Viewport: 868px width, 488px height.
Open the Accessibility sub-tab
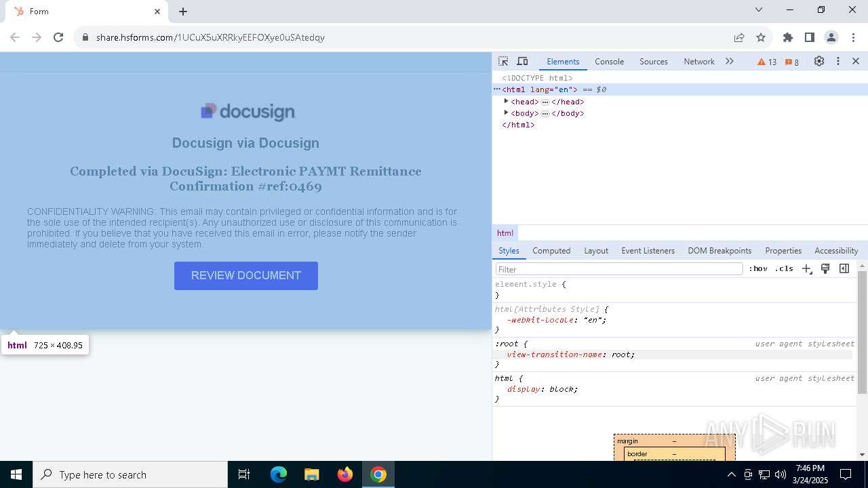click(x=836, y=251)
